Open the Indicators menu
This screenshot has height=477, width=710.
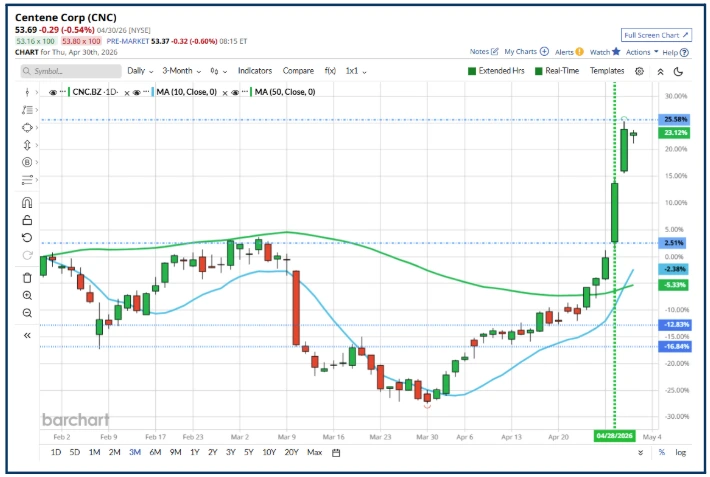coord(255,71)
